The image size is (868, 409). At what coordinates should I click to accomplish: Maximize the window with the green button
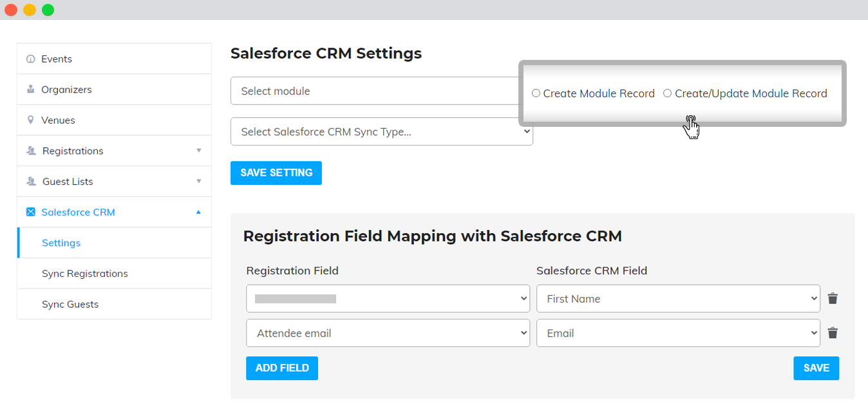[48, 10]
